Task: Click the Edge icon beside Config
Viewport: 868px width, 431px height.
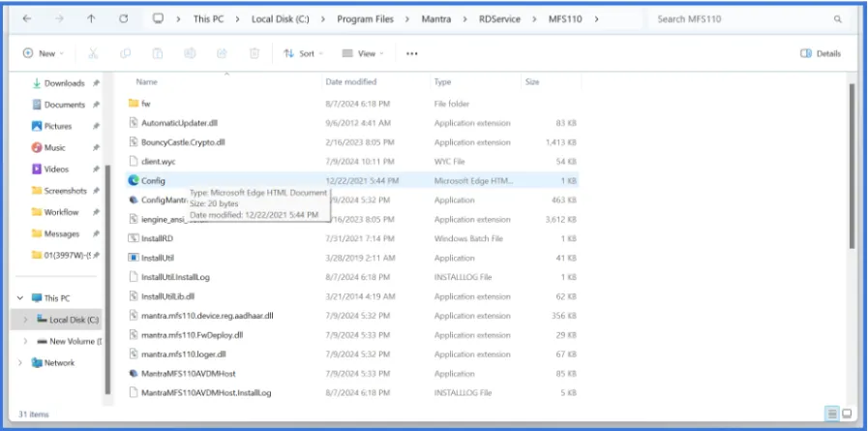Action: point(133,180)
